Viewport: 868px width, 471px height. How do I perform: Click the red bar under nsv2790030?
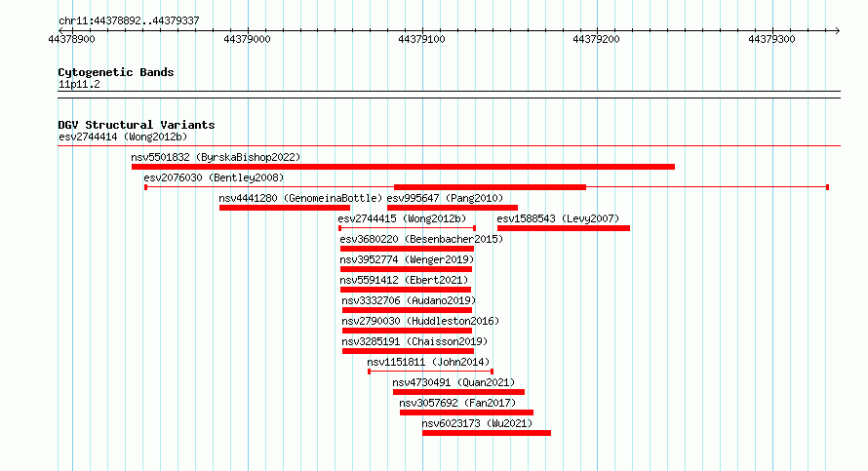point(407,331)
